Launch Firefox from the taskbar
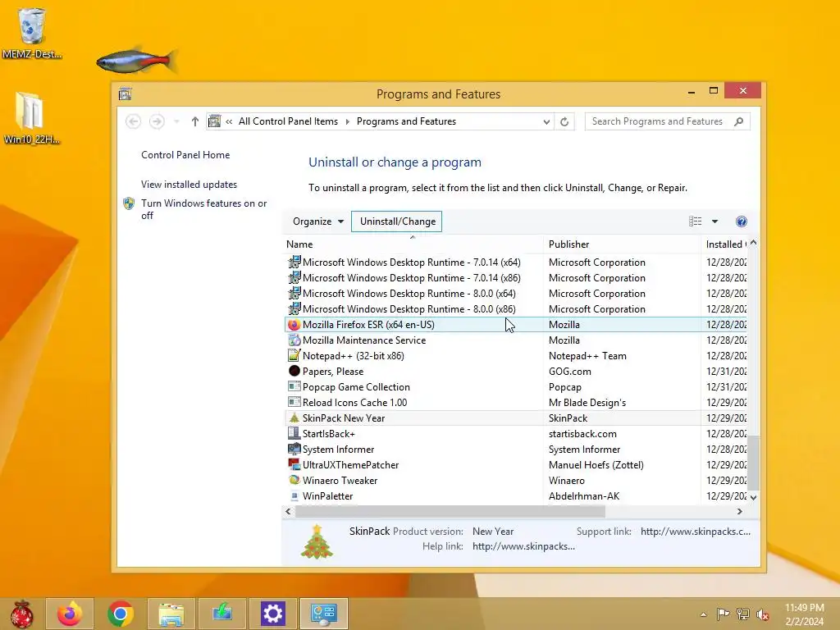 pos(70,614)
